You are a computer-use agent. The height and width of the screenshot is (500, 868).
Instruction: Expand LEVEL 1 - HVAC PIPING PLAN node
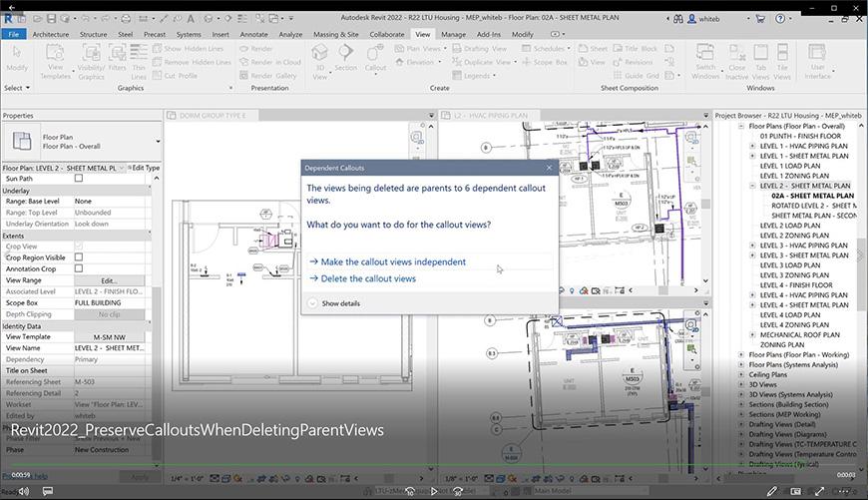coord(752,146)
